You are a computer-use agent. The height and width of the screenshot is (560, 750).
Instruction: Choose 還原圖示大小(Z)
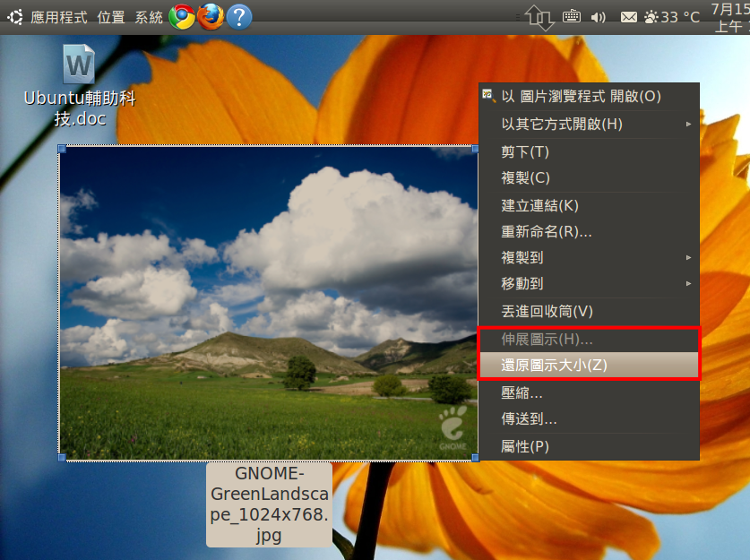pyautogui.click(x=589, y=366)
